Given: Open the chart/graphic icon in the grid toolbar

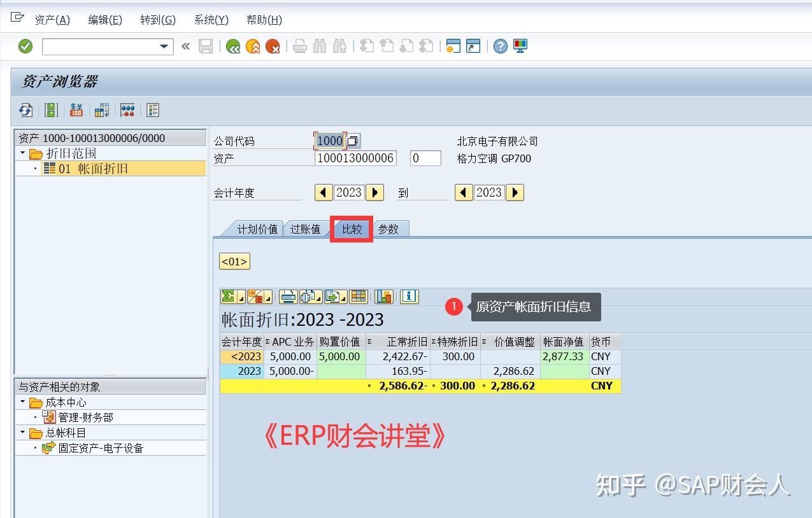Looking at the screenshot, I should click(383, 297).
